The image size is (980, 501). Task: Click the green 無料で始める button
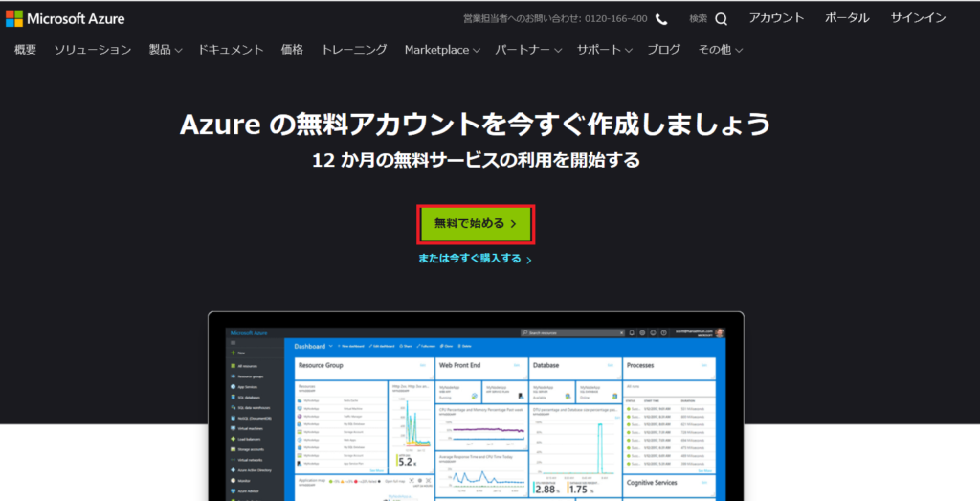point(477,224)
